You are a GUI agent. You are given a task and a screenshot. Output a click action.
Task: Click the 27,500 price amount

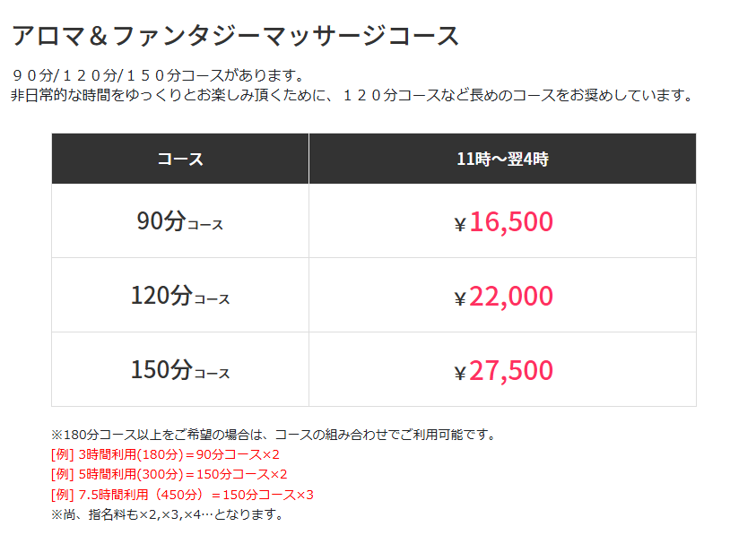[x=510, y=370]
